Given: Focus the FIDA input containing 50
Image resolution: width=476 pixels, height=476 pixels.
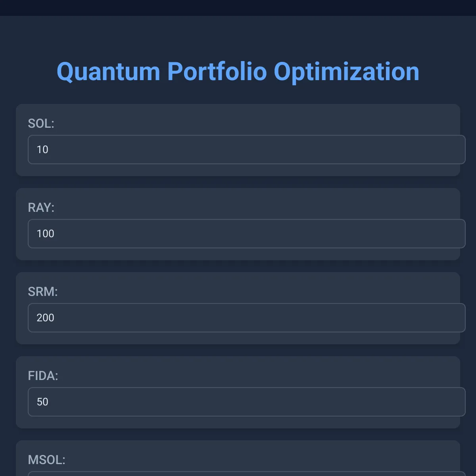Looking at the screenshot, I should pos(246,402).
